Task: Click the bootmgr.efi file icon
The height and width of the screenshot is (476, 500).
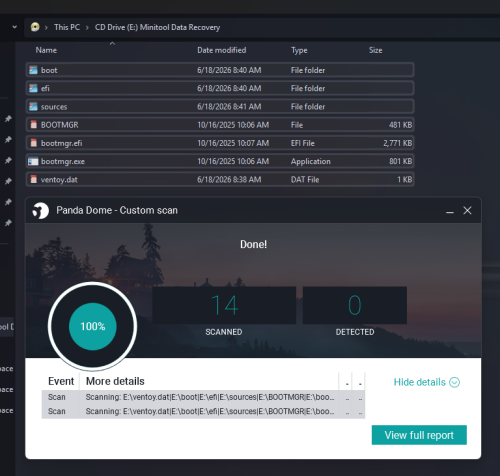Action: point(33,143)
